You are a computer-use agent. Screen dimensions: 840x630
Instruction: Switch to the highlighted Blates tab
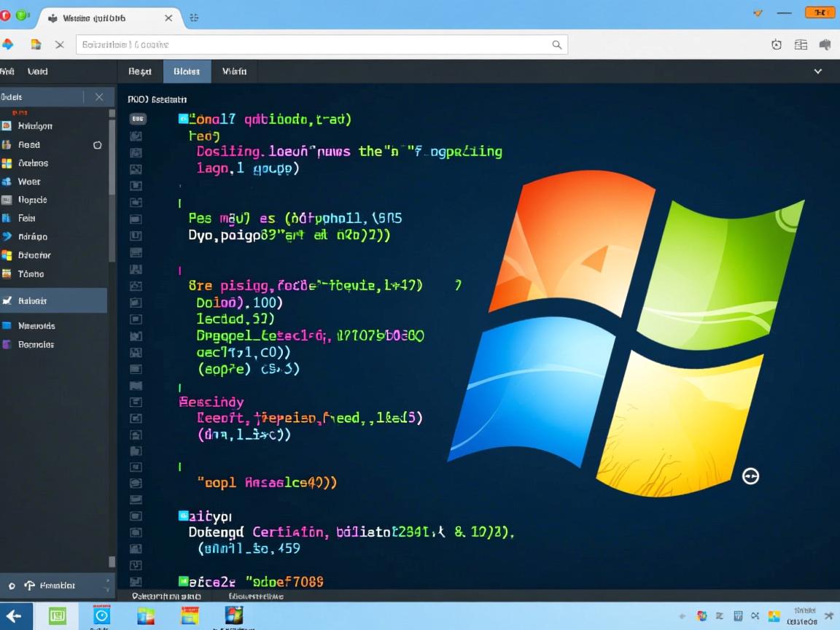[x=187, y=71]
